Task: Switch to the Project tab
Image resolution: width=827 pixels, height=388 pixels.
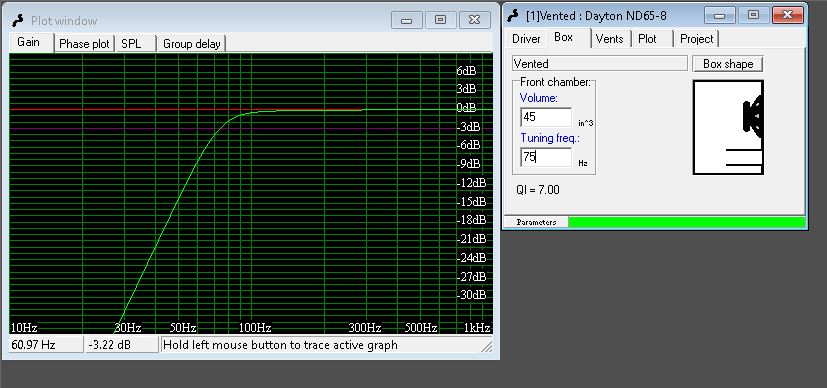Action: [696, 39]
